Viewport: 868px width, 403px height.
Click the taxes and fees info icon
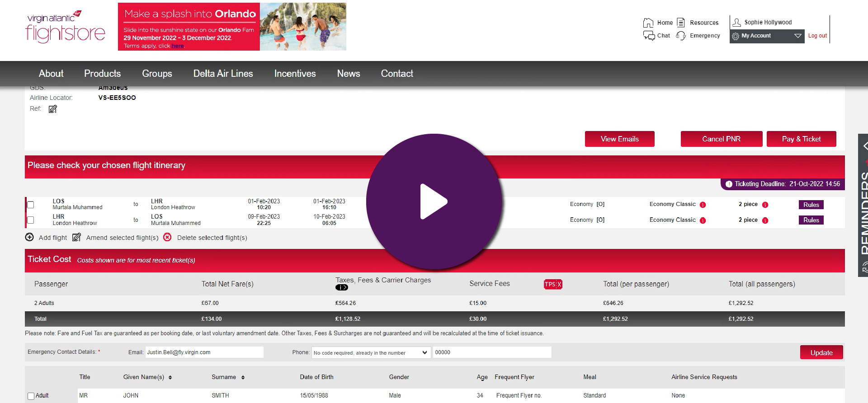point(342,287)
